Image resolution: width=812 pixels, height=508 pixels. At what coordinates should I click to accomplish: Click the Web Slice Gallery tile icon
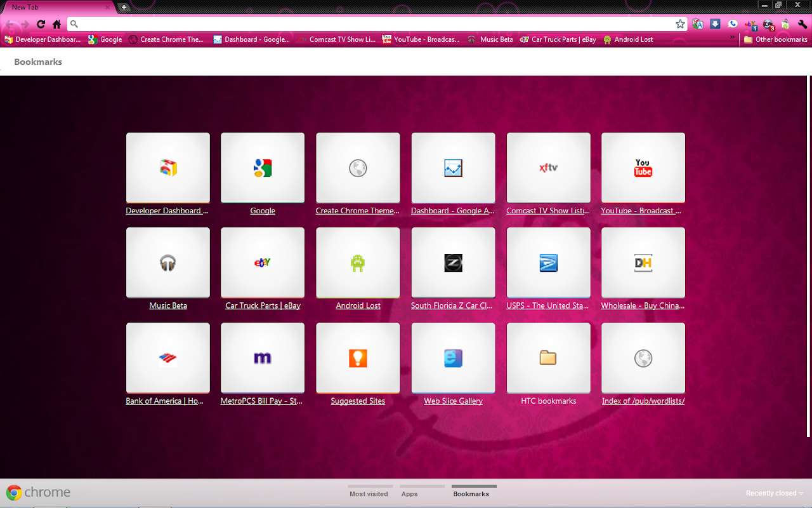coord(453,358)
